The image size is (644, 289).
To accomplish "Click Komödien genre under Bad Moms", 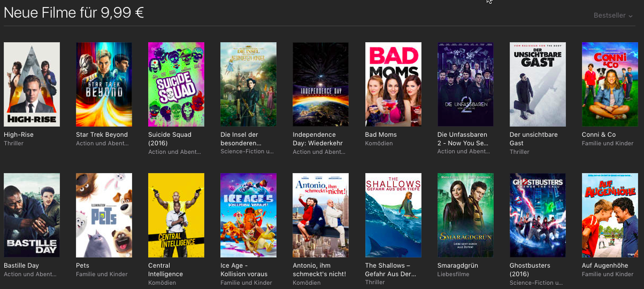I will coord(379,143).
